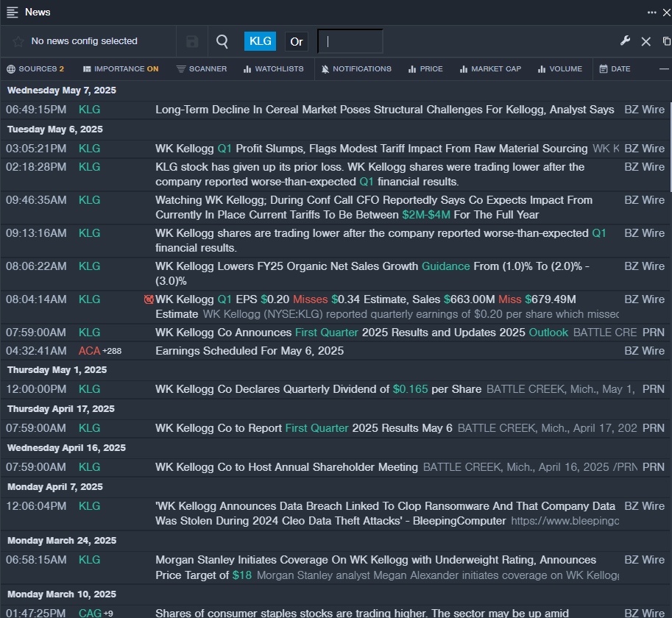Open the Long-Term Decline In Cereal Market headline
672x618 pixels.
tap(384, 110)
